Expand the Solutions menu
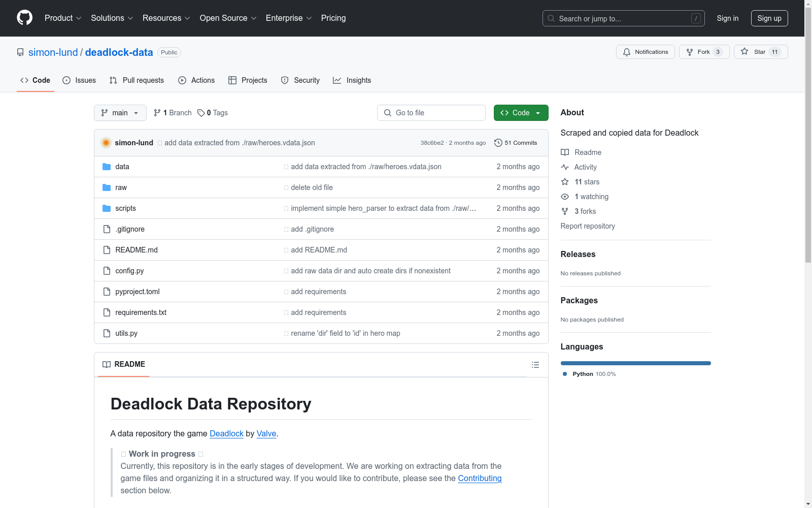 (112, 18)
